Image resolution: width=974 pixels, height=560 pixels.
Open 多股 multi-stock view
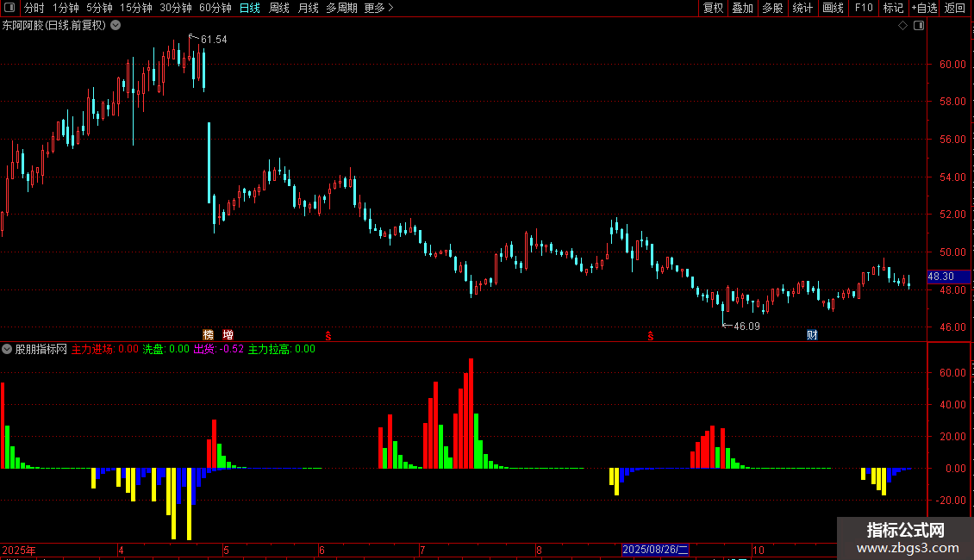(772, 8)
